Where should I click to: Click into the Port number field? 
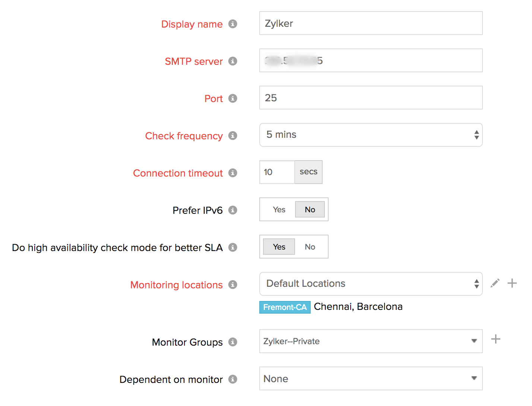pyautogui.click(x=371, y=98)
